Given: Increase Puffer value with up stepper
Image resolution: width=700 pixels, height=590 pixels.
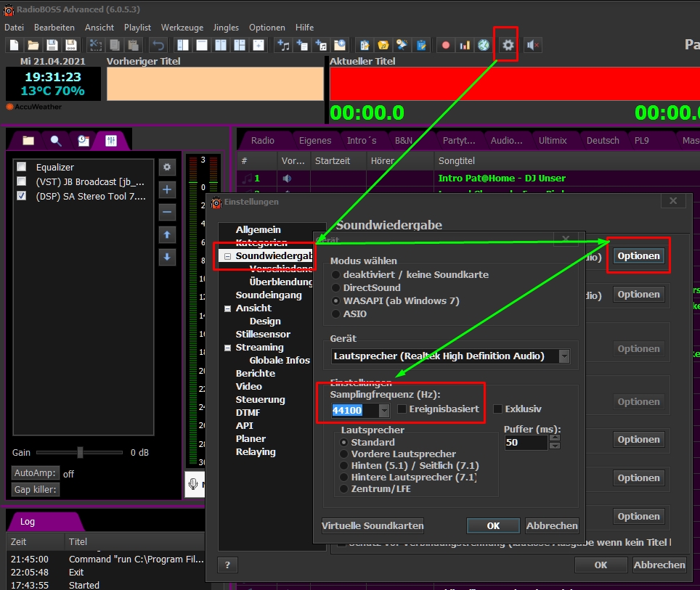Looking at the screenshot, I should (x=555, y=438).
